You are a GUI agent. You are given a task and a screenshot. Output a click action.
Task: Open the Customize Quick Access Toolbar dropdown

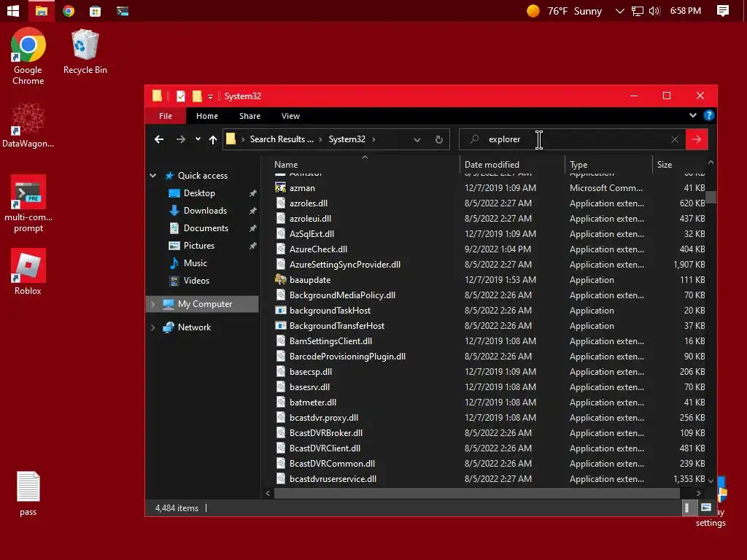tap(210, 97)
